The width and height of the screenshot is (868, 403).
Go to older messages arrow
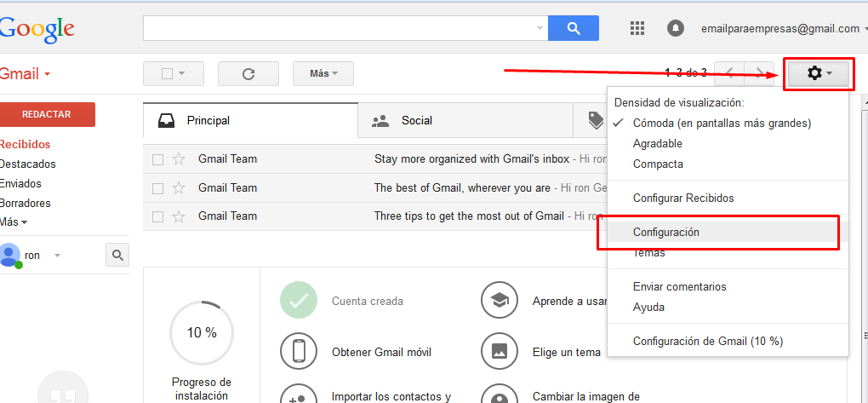[x=759, y=73]
